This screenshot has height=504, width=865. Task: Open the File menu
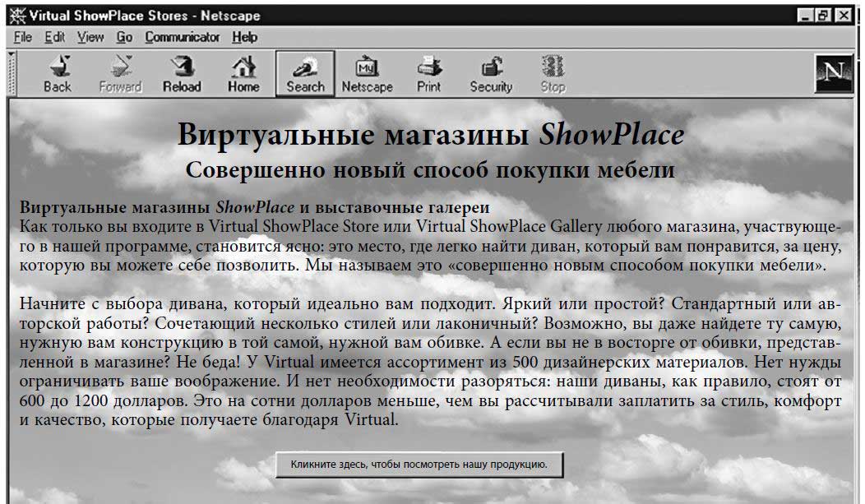[22, 37]
